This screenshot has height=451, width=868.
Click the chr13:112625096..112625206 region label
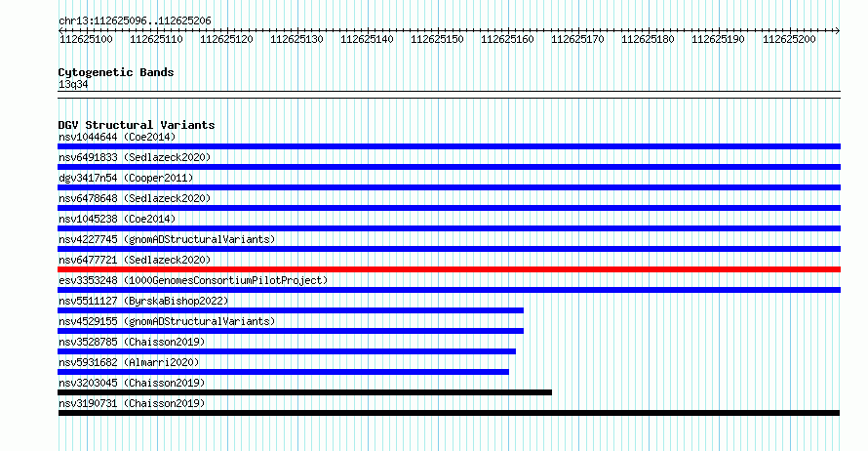pos(135,21)
